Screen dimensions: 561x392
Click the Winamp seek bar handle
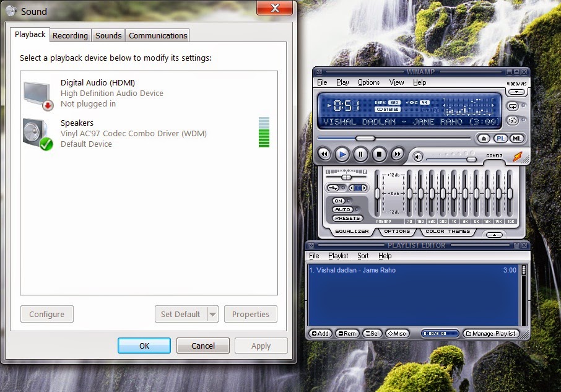tap(365, 139)
